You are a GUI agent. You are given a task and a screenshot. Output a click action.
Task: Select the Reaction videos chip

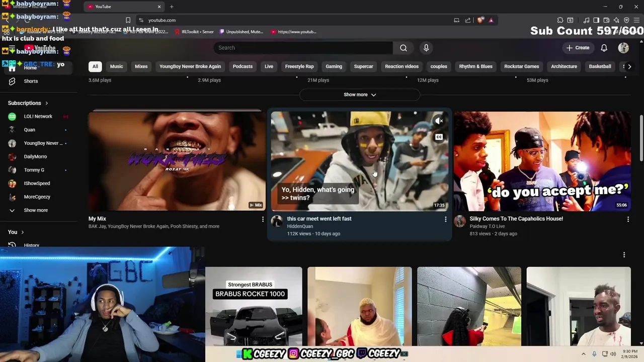[401, 66]
